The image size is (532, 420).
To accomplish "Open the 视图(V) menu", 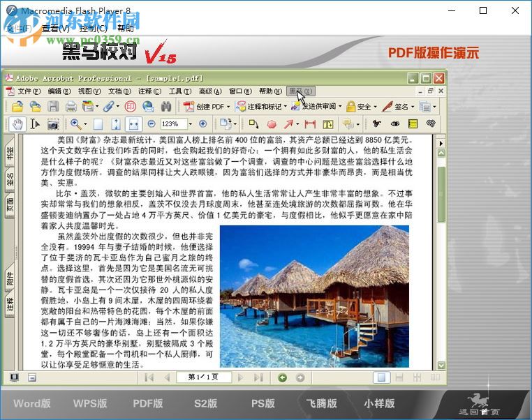I will pos(89,91).
